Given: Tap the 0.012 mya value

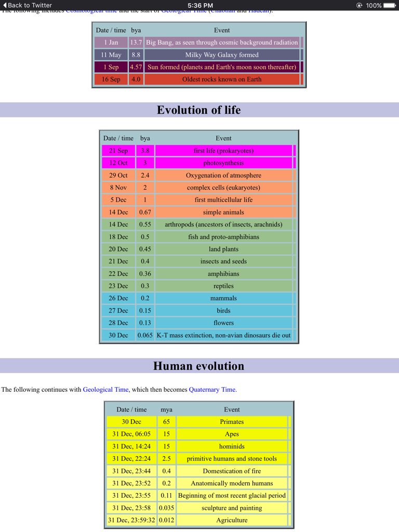Looking at the screenshot, I should coord(166,520).
